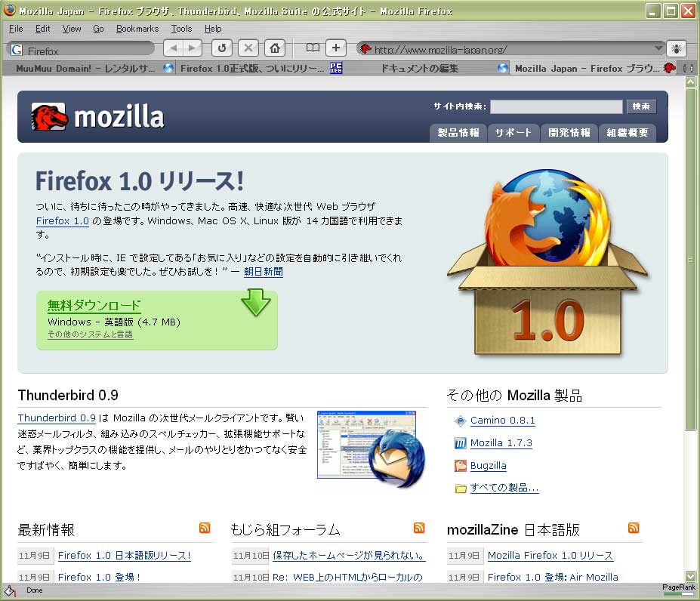The image size is (700, 601).
Task: Click the Back arrow button
Action: click(x=174, y=48)
